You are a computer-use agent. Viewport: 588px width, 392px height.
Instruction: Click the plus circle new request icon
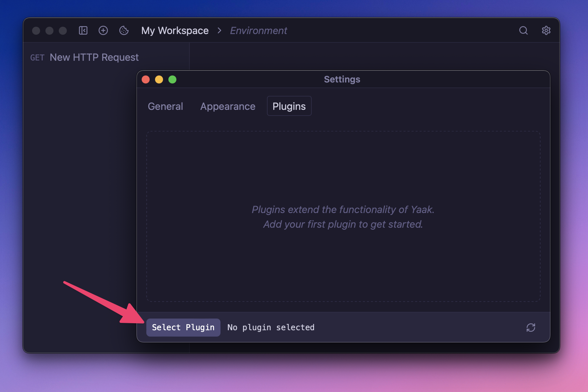click(x=103, y=30)
